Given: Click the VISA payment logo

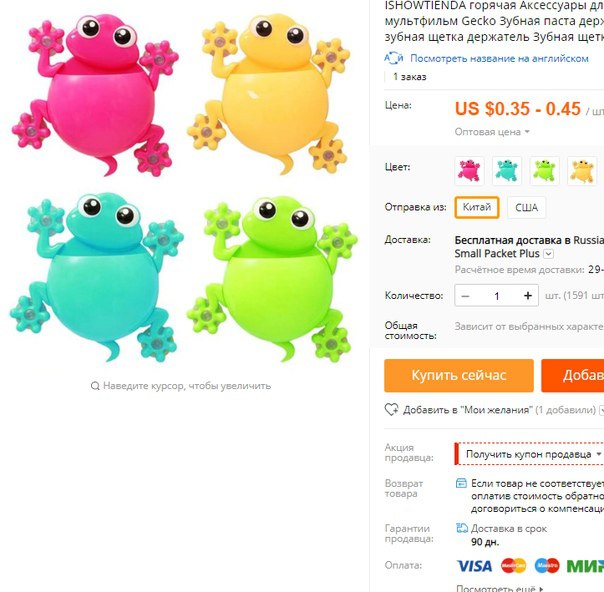Looking at the screenshot, I should pyautogui.click(x=474, y=566).
